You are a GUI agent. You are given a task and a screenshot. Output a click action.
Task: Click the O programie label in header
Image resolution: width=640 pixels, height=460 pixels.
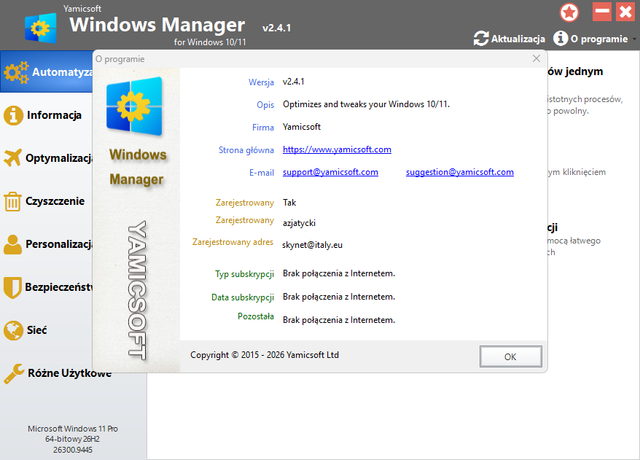tap(599, 39)
